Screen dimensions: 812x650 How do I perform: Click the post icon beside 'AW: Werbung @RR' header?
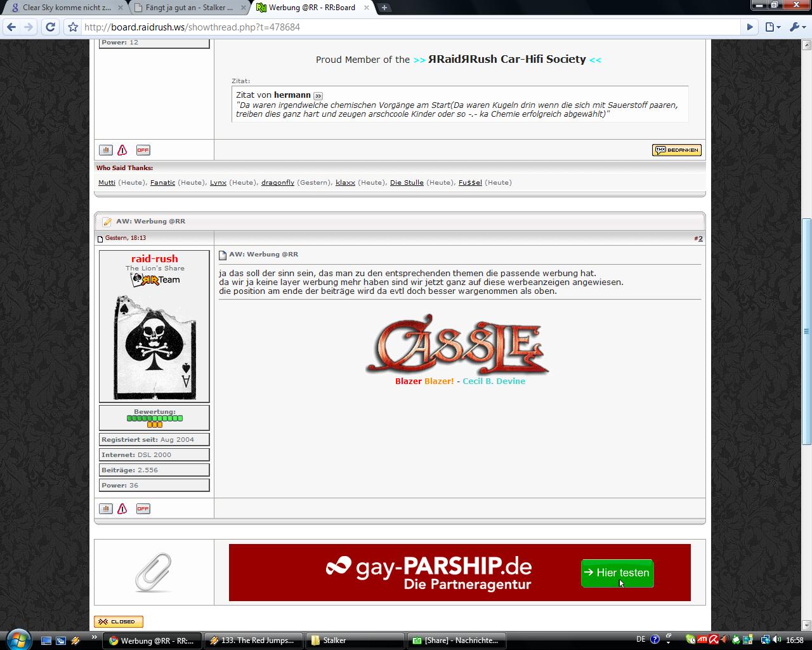[223, 255]
